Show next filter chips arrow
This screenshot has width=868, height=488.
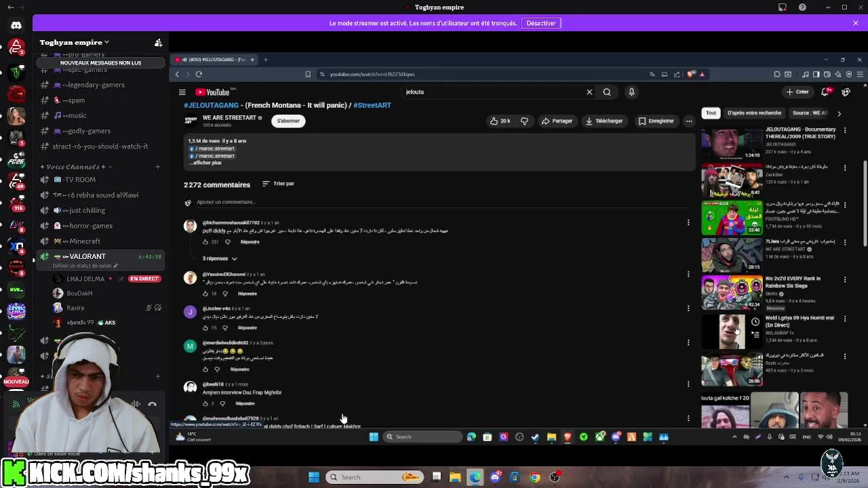coord(840,113)
